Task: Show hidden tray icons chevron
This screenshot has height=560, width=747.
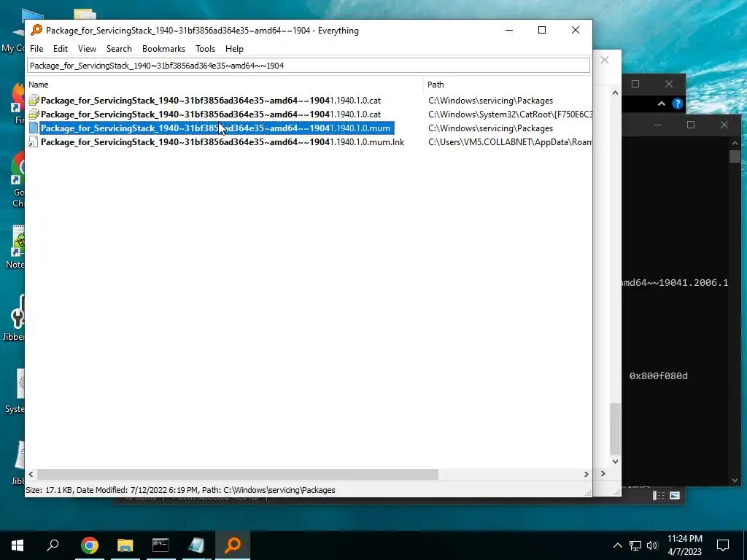Action: point(617,545)
